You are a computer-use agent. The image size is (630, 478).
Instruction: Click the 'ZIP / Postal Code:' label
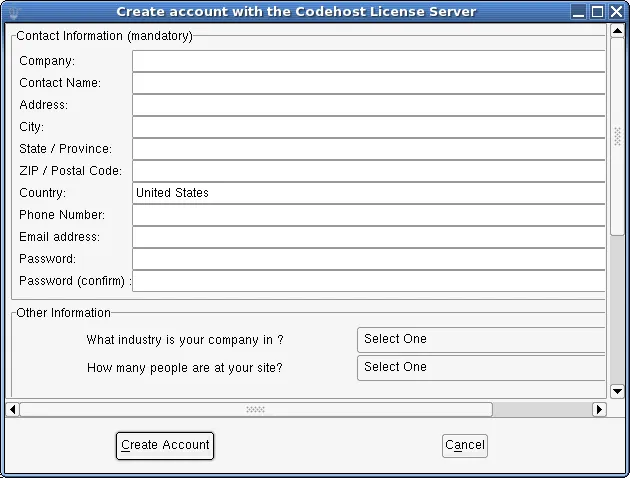(70, 171)
